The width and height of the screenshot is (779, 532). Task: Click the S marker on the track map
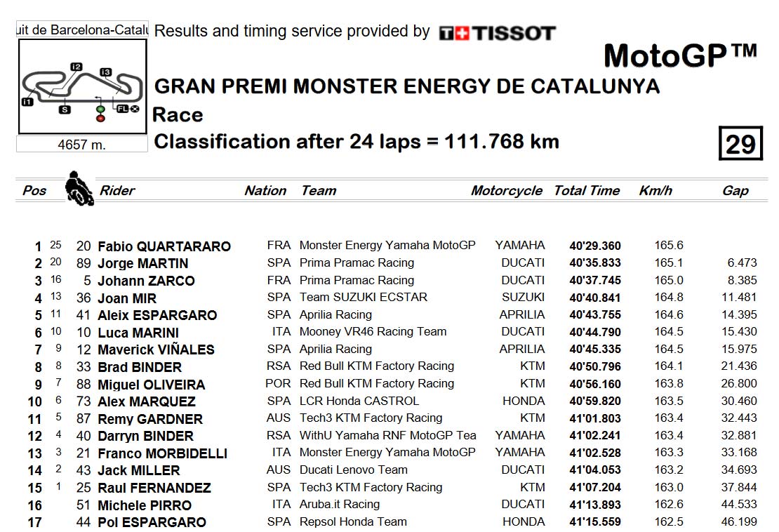pos(65,109)
